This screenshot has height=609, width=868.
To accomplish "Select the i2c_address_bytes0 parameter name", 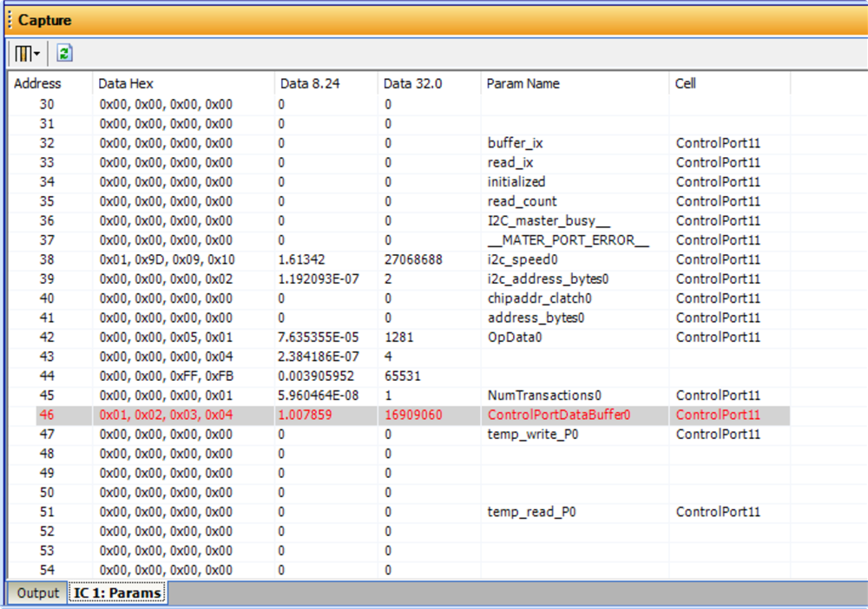I will point(548,278).
